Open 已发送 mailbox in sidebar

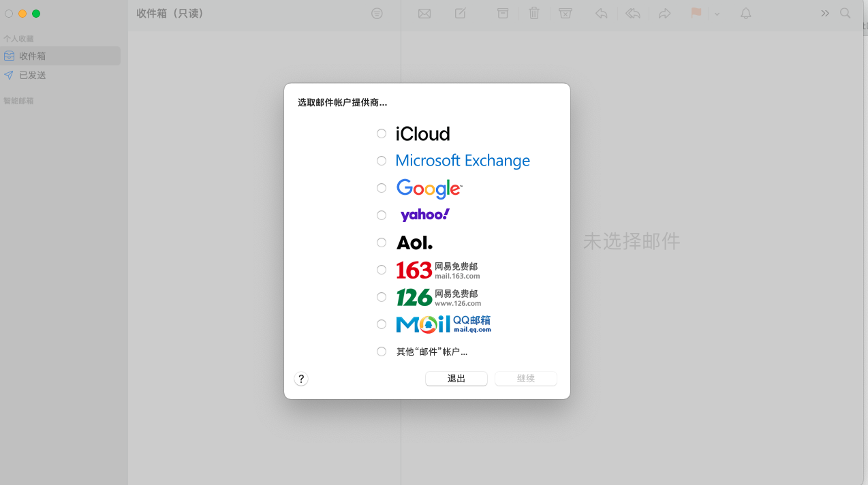coord(32,75)
